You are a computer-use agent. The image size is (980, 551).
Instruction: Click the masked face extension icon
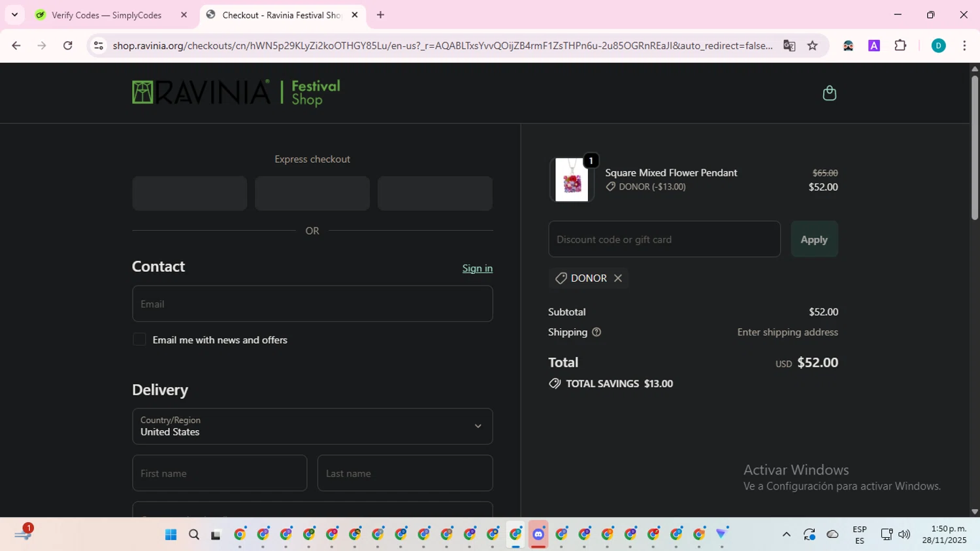[x=848, y=46]
